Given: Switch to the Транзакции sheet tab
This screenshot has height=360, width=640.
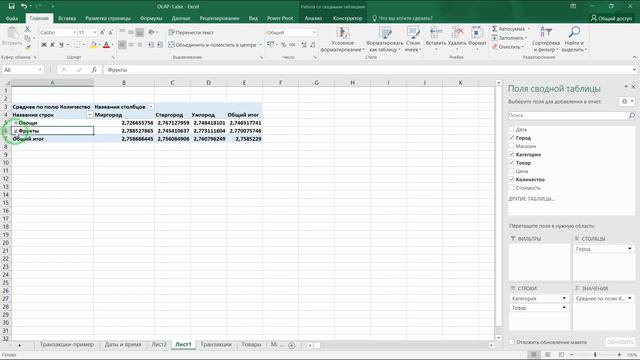Looking at the screenshot, I should pos(216,344).
